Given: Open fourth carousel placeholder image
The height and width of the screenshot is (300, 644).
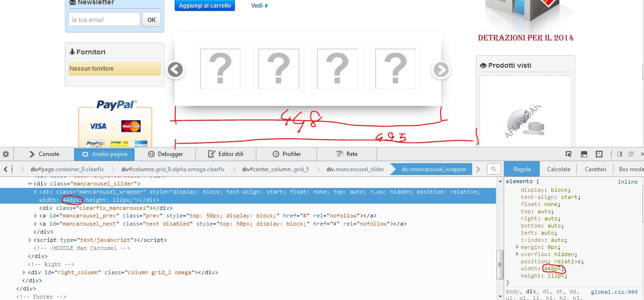Looking at the screenshot, I should click(395, 69).
